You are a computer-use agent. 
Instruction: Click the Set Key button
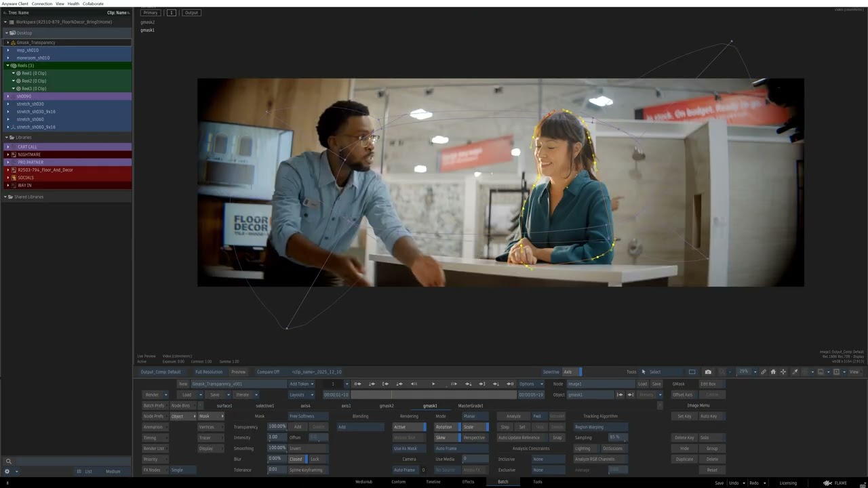684,416
